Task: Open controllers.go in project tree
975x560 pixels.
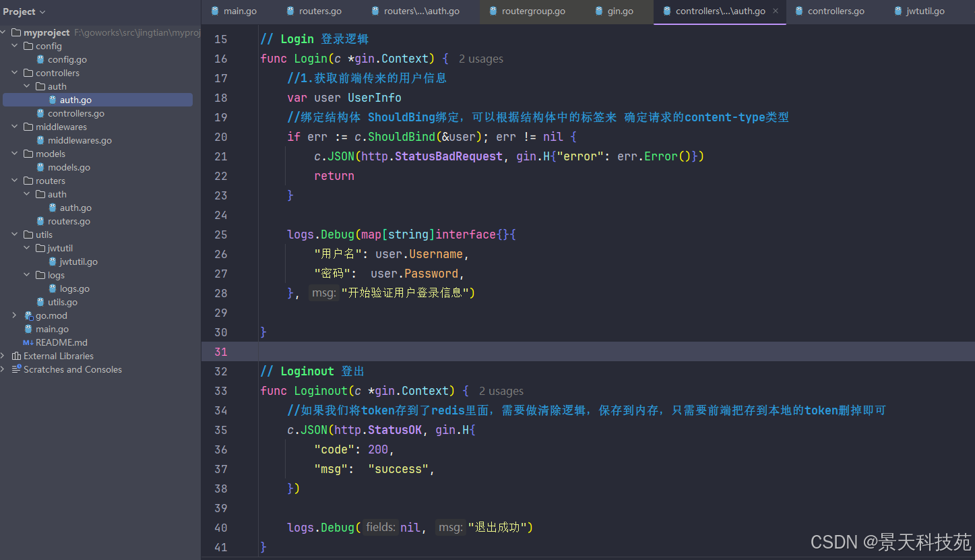Action: (75, 113)
